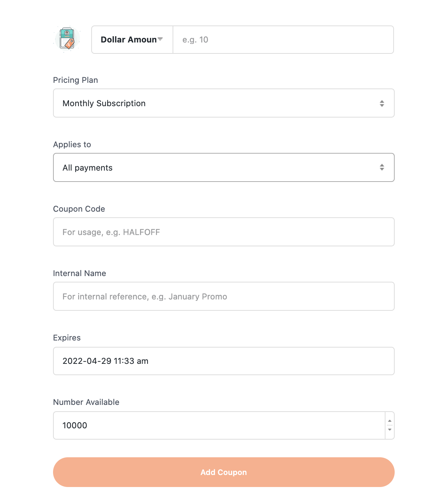Screen dimensions: 447x504
Task: Decrease Number Available with the down arrow
Action: [390, 430]
